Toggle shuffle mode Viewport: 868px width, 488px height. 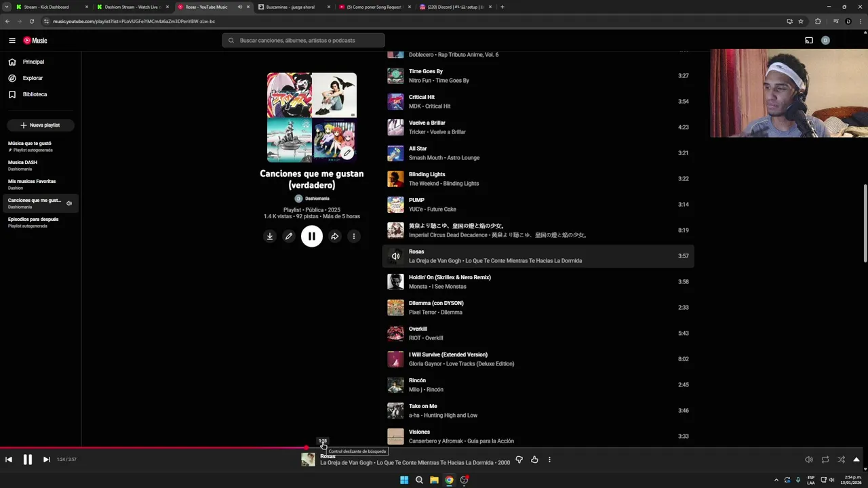(x=841, y=460)
